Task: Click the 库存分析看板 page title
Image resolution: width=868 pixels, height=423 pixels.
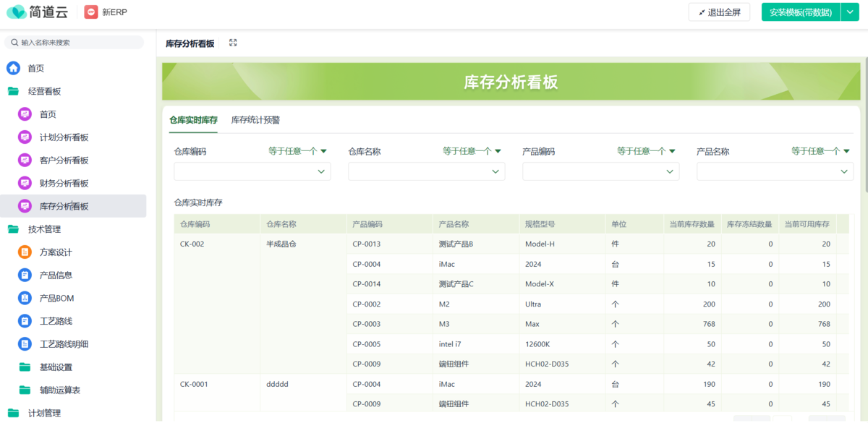Action: [x=190, y=43]
